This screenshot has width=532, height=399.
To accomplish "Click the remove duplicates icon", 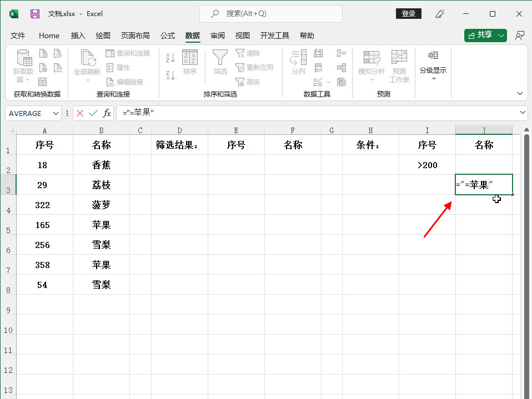I will 318,68.
